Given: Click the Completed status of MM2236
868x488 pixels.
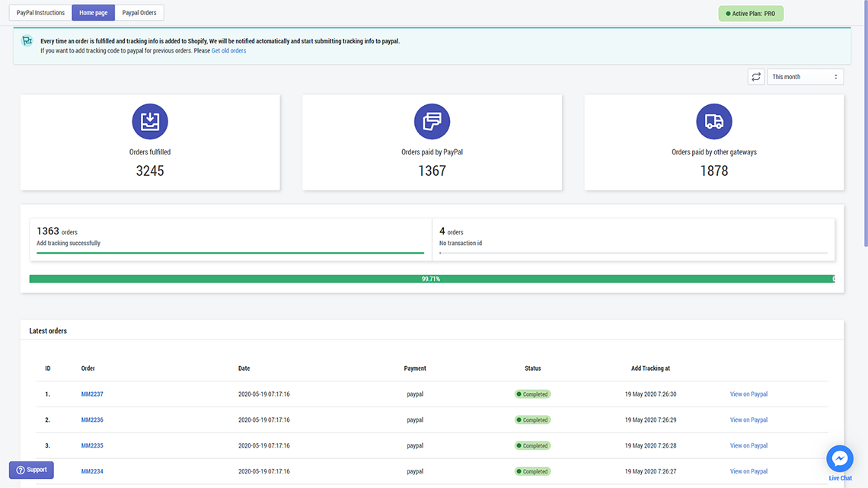Looking at the screenshot, I should tap(532, 420).
